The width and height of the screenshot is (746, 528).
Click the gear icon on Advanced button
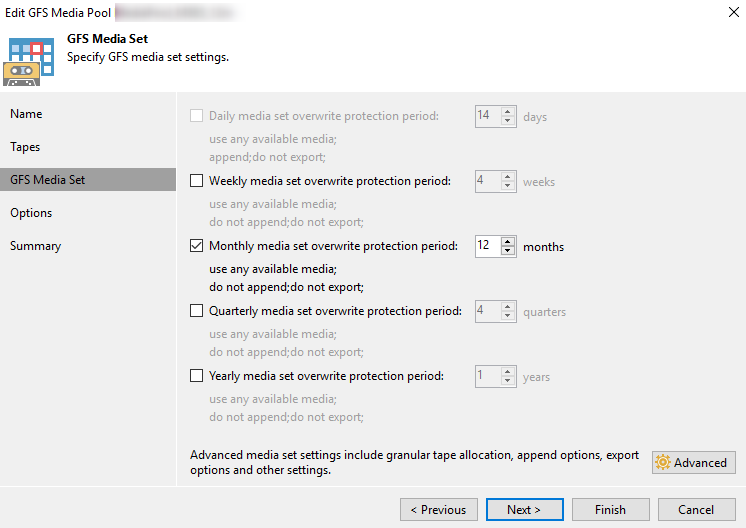click(x=662, y=463)
